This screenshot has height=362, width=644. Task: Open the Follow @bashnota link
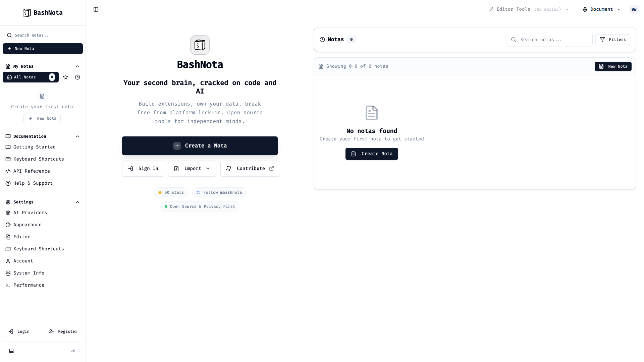click(219, 192)
